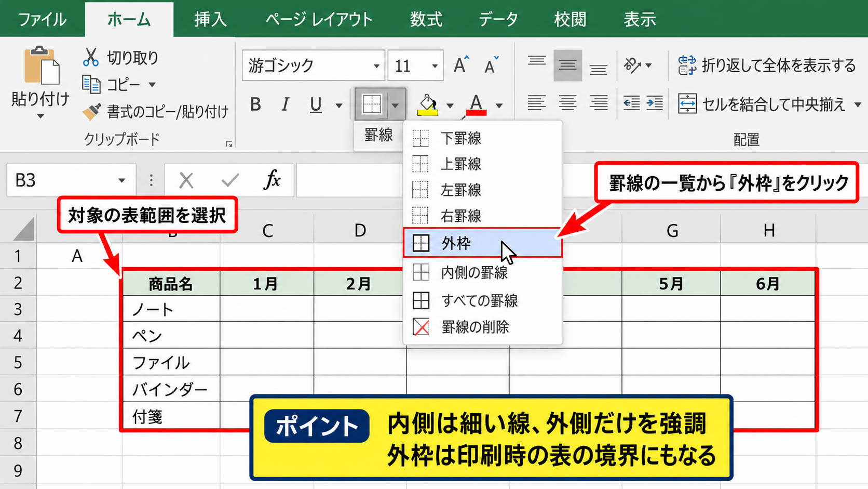Choose 罫線の削除 (erase border) menu entry
The width and height of the screenshot is (868, 489).
point(483,327)
